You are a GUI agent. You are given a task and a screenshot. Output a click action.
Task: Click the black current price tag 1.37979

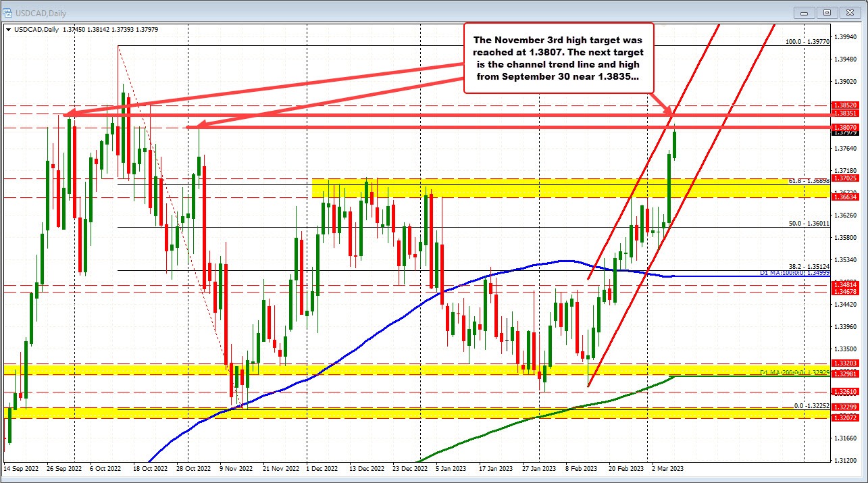(x=846, y=133)
